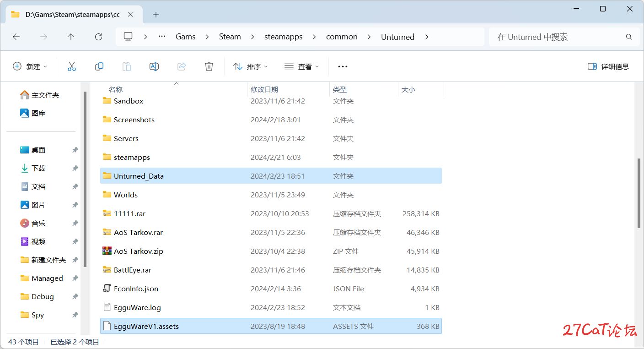
Task: Click the Unturned breadcrumb
Action: pyautogui.click(x=397, y=37)
